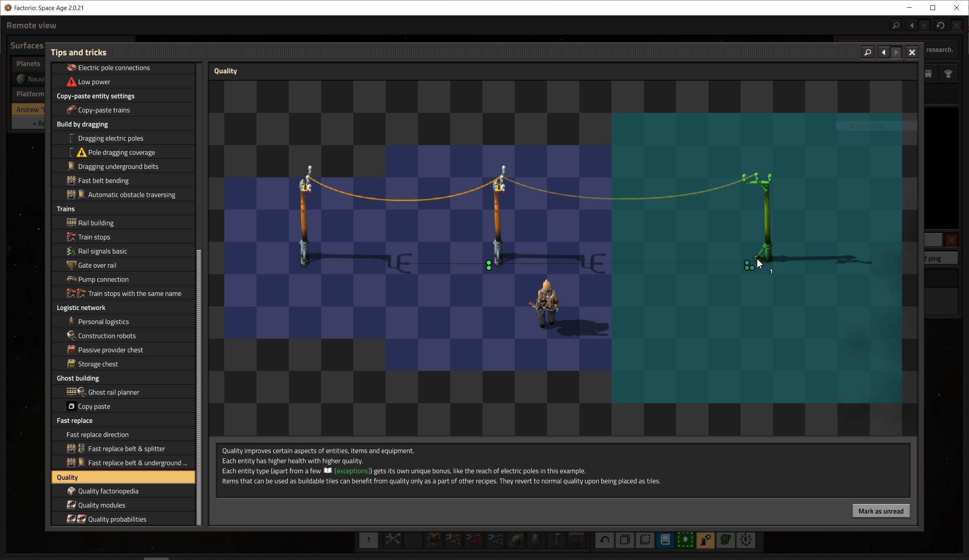The height and width of the screenshot is (560, 969).
Task: Open Copy paste tip
Action: coord(123,406)
